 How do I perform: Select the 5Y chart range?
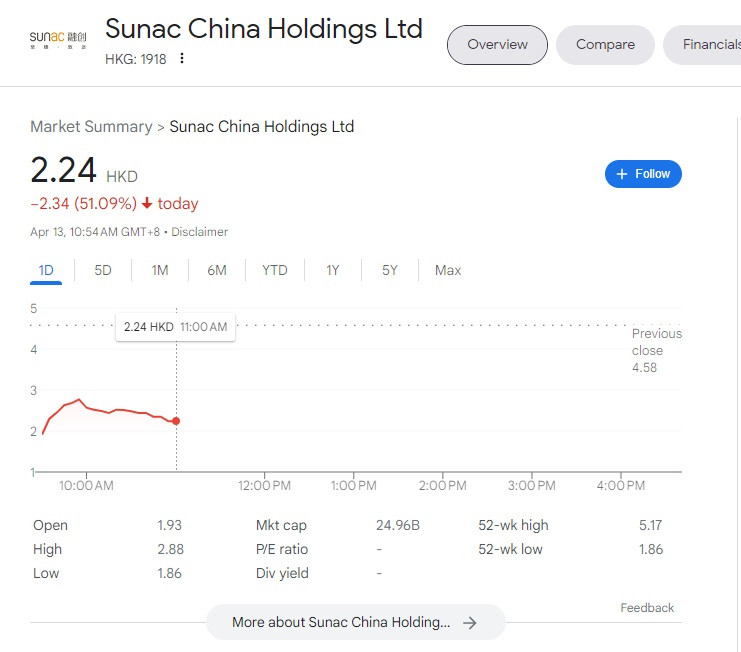click(x=390, y=271)
